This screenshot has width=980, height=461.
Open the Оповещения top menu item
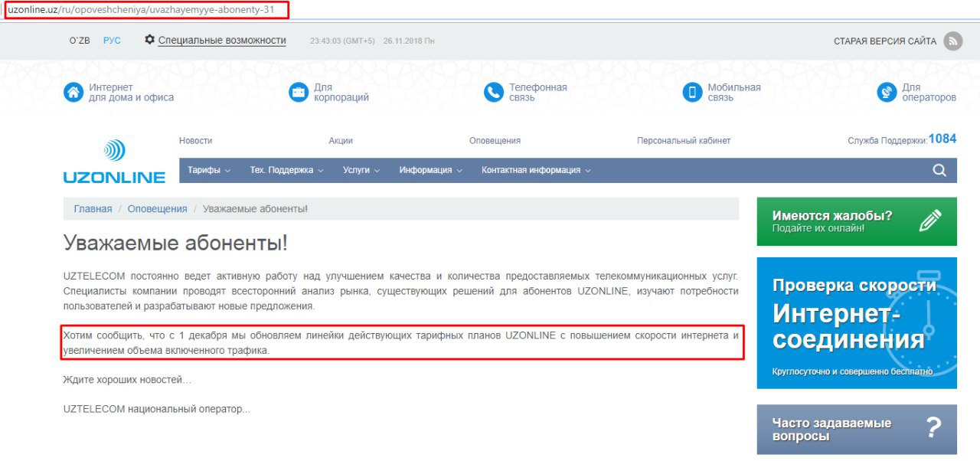tap(495, 141)
